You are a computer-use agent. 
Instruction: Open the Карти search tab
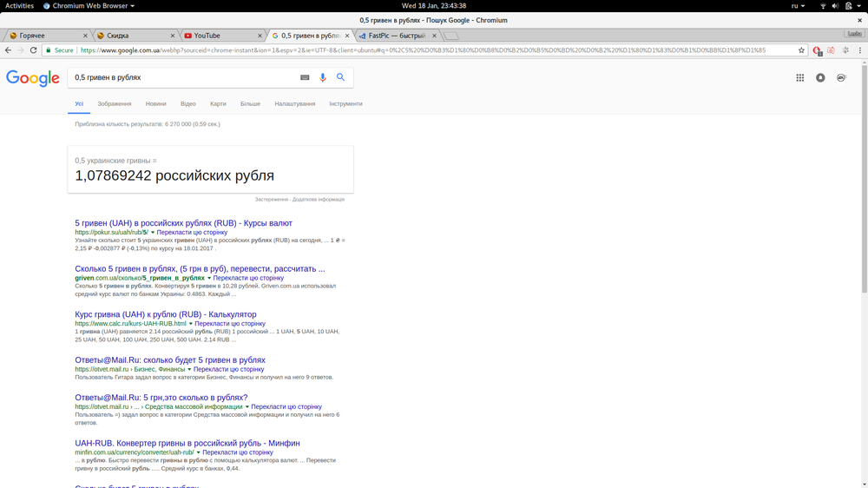click(218, 103)
